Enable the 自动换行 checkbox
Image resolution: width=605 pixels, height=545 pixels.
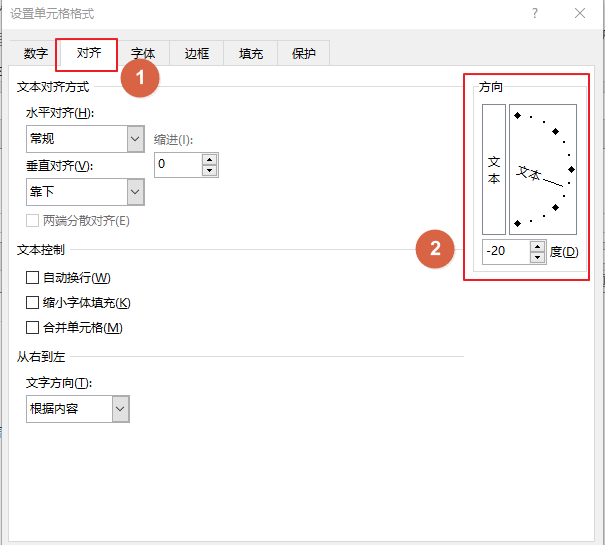click(33, 277)
